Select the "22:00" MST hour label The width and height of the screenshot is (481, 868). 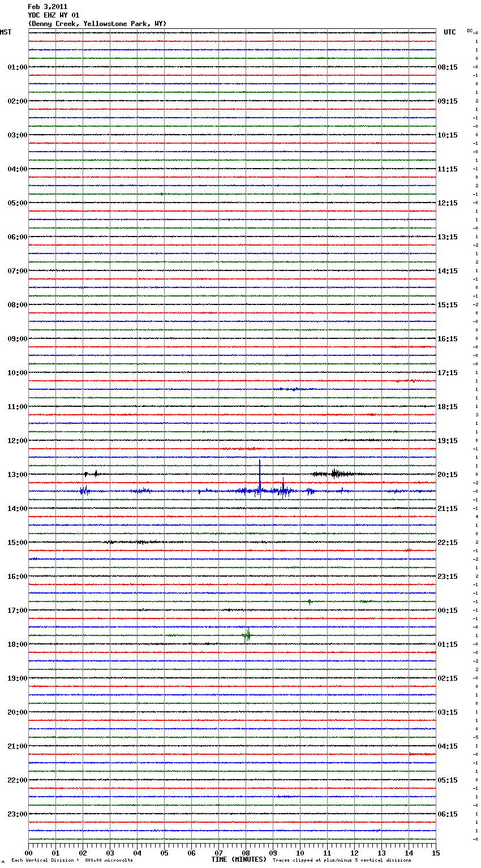18,780
